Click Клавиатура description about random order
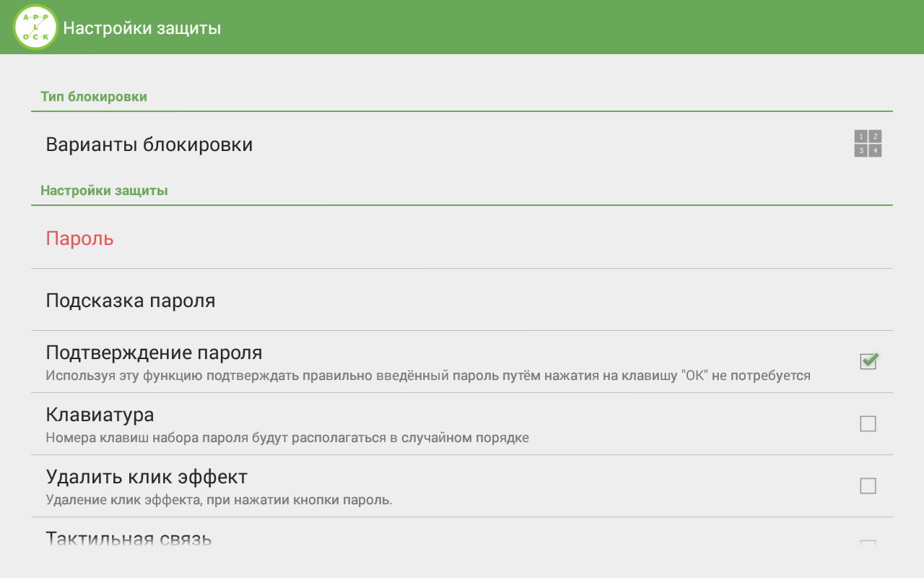Viewport: 924px width, 578px height. pyautogui.click(x=287, y=438)
